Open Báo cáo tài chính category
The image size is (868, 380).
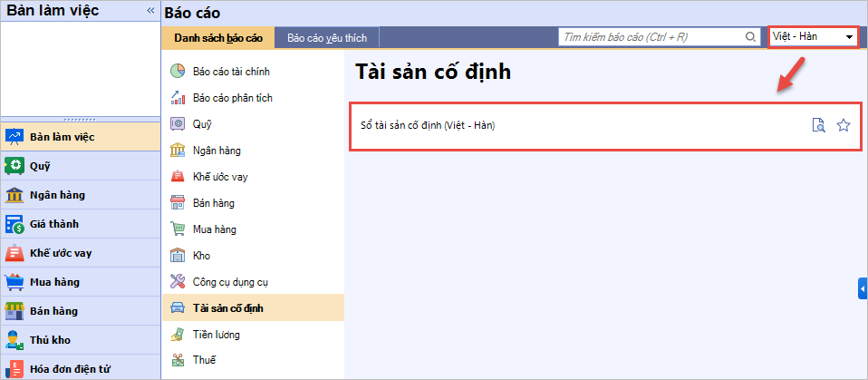click(x=231, y=72)
